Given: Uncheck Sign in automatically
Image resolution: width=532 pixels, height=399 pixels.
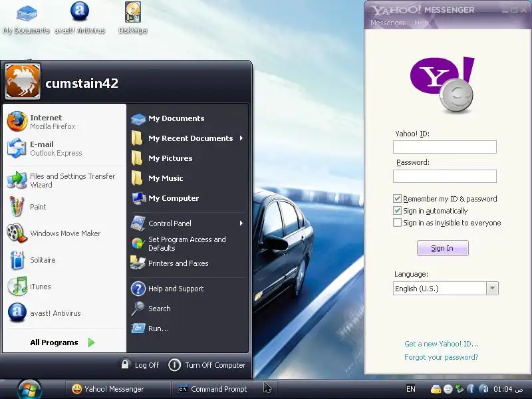Looking at the screenshot, I should 397,211.
